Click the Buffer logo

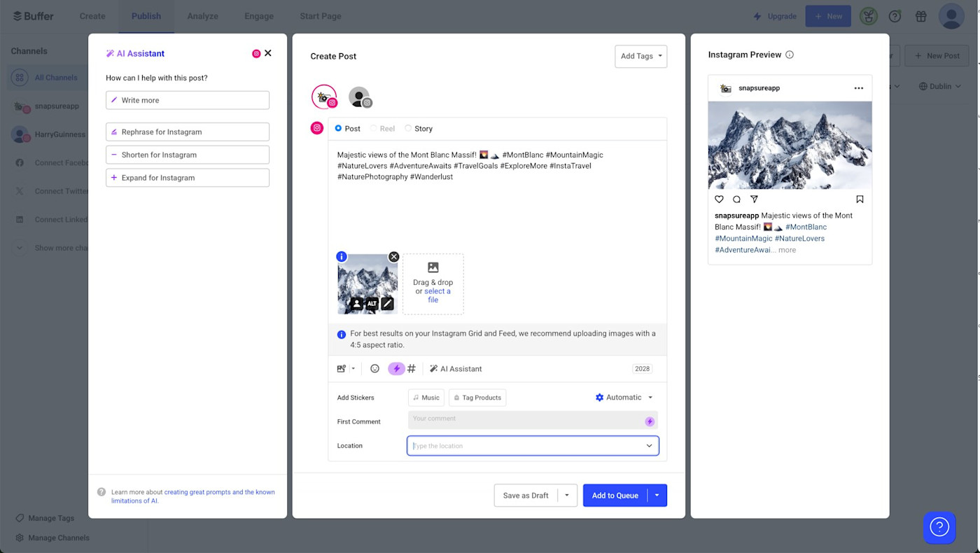tap(34, 16)
